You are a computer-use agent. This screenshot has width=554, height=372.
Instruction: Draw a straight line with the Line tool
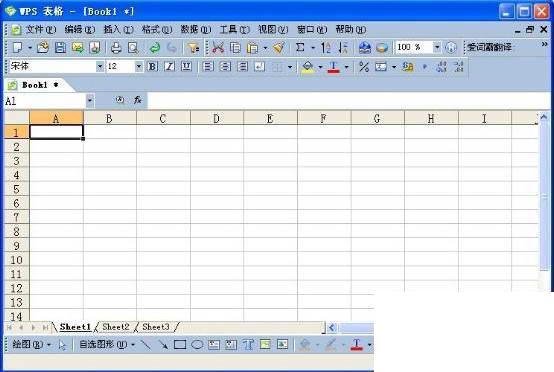[x=146, y=344]
